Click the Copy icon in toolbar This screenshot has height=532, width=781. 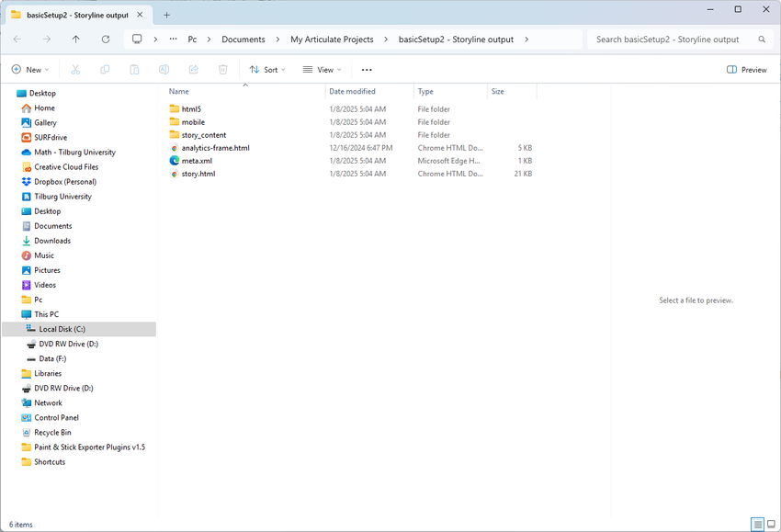coord(105,70)
